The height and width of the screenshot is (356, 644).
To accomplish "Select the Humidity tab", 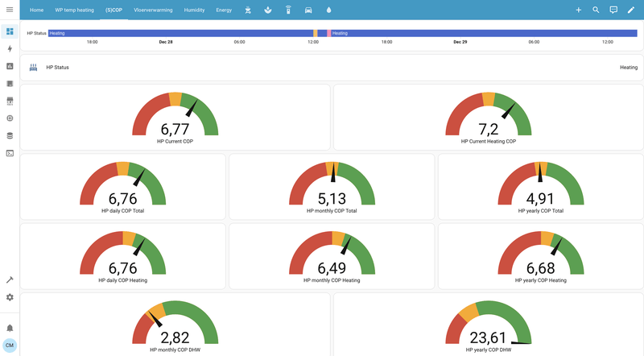I will [194, 10].
